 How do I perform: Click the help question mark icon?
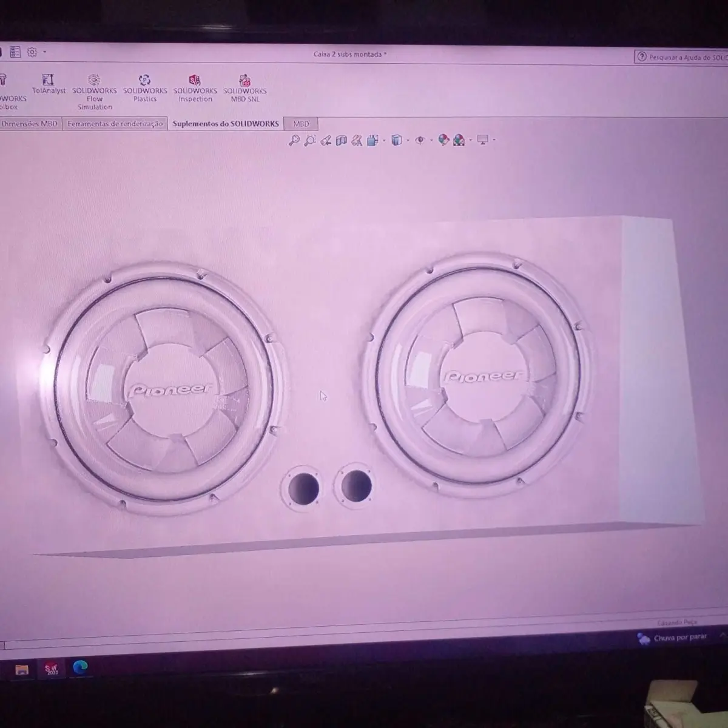(x=641, y=57)
